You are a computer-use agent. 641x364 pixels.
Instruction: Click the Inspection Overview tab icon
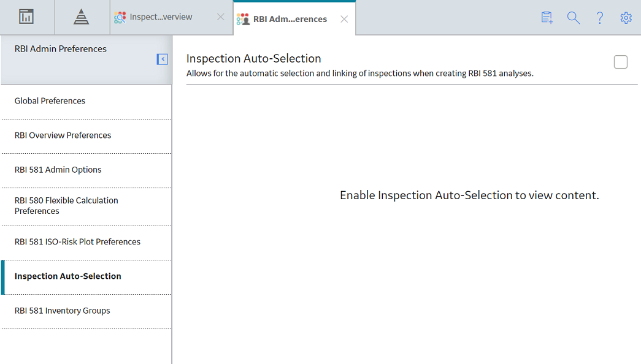click(120, 17)
